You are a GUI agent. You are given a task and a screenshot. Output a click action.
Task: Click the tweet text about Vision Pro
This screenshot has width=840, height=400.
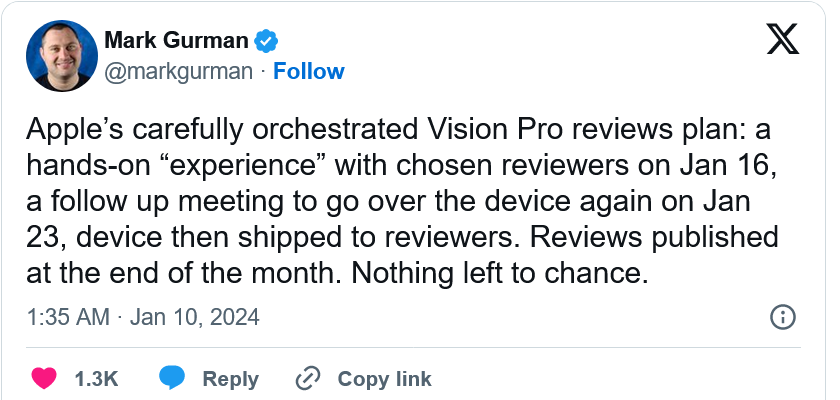point(402,201)
